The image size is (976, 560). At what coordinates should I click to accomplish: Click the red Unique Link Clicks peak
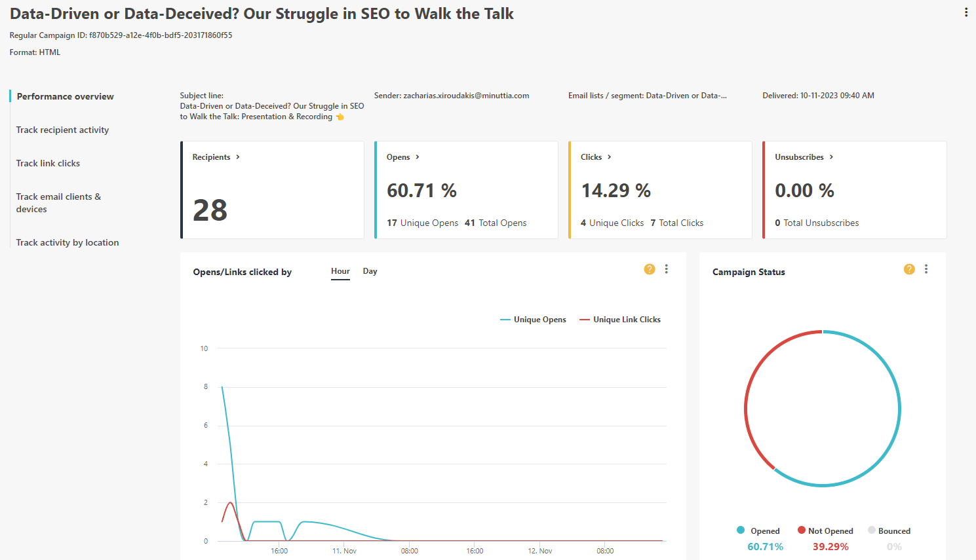[x=230, y=502]
